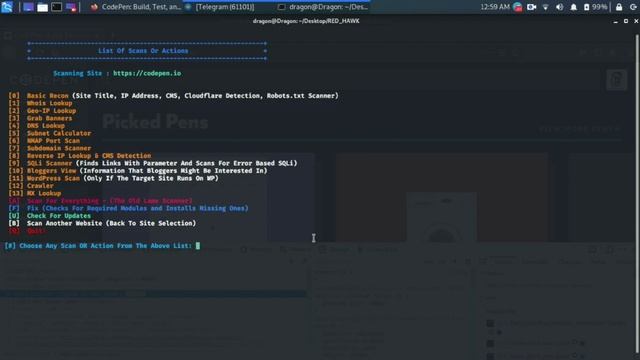
Task: Click the '[6] NMAP Port Scan' line
Action: (44, 141)
